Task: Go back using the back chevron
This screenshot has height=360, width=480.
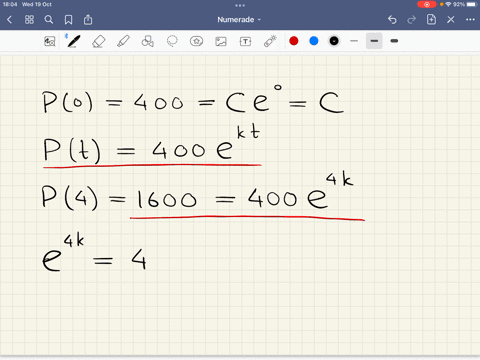Action: pos(9,20)
